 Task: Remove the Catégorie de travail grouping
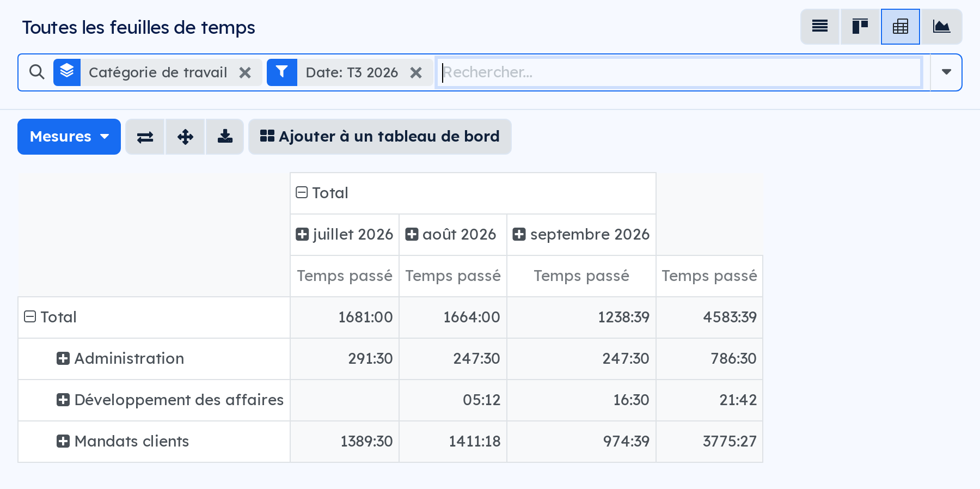[x=245, y=72]
